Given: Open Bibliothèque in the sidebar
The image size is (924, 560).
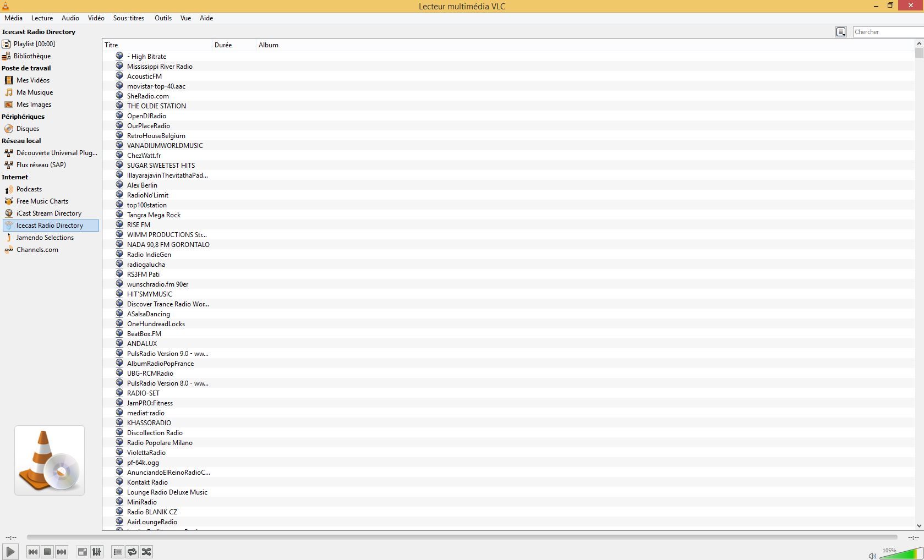Looking at the screenshot, I should point(32,56).
